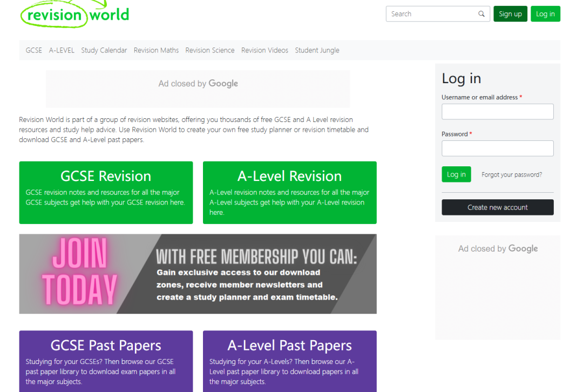Visit the Student Jungle link

coord(317,50)
